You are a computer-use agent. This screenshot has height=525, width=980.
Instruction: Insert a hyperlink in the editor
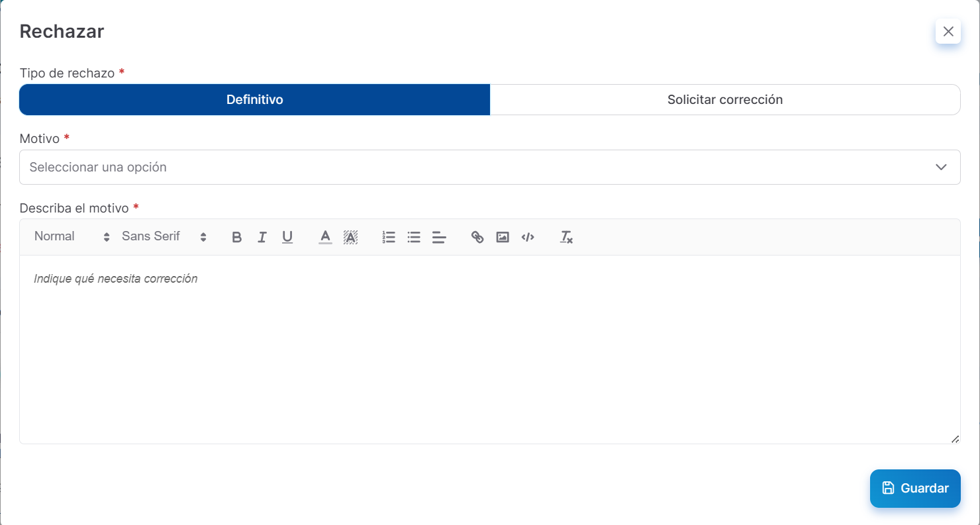point(477,237)
